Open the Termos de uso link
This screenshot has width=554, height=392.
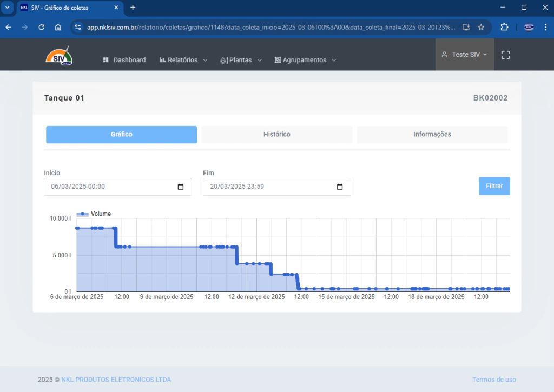[493, 380]
